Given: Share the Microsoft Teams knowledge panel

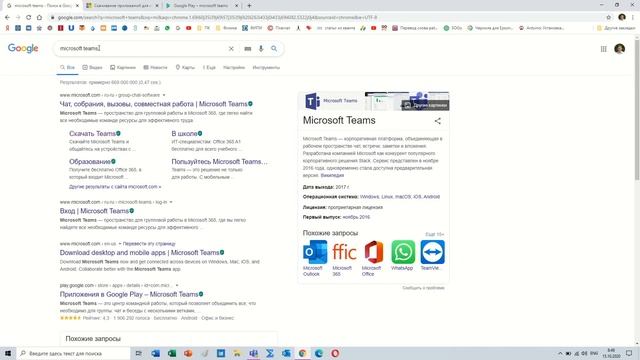Looking at the screenshot, I should click(x=438, y=121).
